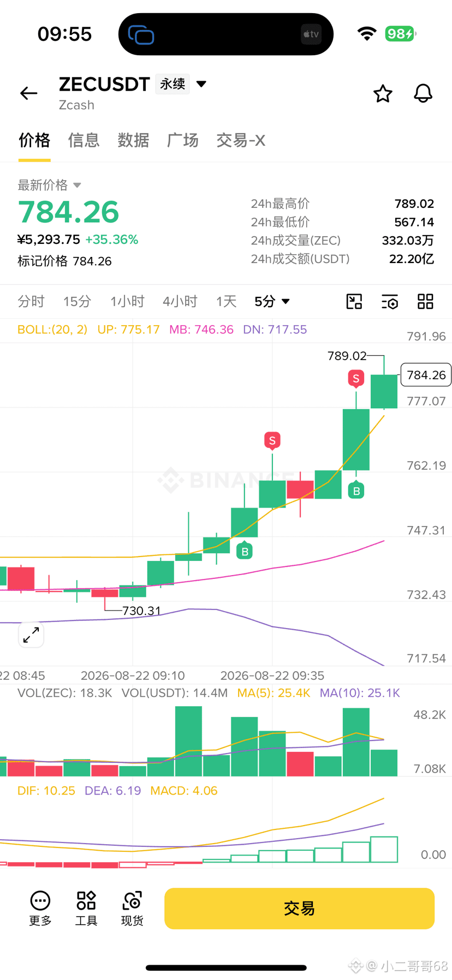Tap the MACD: 4.06 label
This screenshot has height=980, width=452.
pos(184,791)
